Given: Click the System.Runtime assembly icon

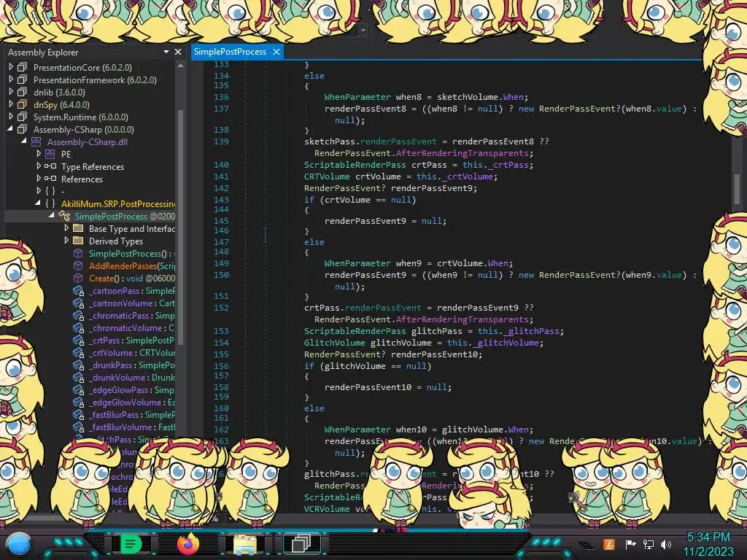Looking at the screenshot, I should pos(23,117).
